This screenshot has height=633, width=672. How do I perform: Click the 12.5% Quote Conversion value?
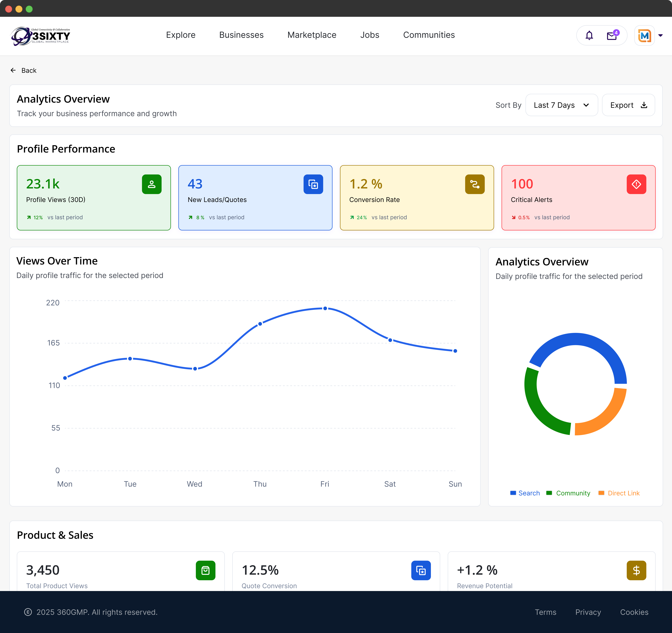(260, 570)
